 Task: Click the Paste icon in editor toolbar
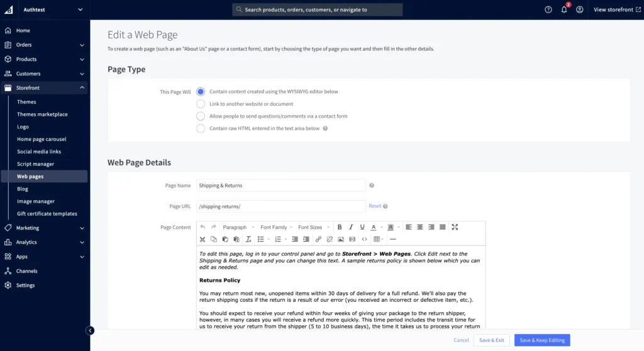tap(225, 239)
